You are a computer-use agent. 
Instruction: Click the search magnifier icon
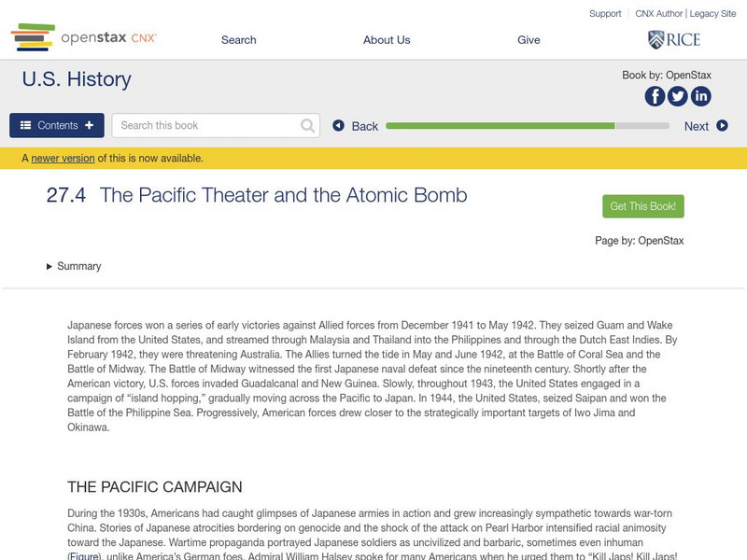[x=308, y=126]
